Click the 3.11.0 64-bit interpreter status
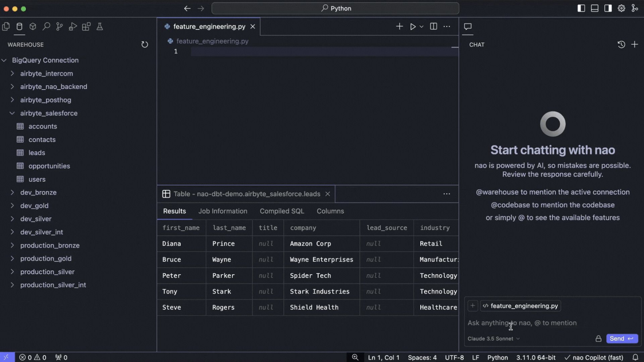644x362 pixels. pyautogui.click(x=536, y=357)
